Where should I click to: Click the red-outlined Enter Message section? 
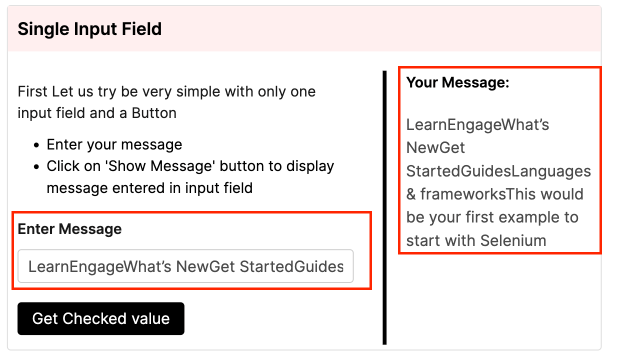[194, 250]
